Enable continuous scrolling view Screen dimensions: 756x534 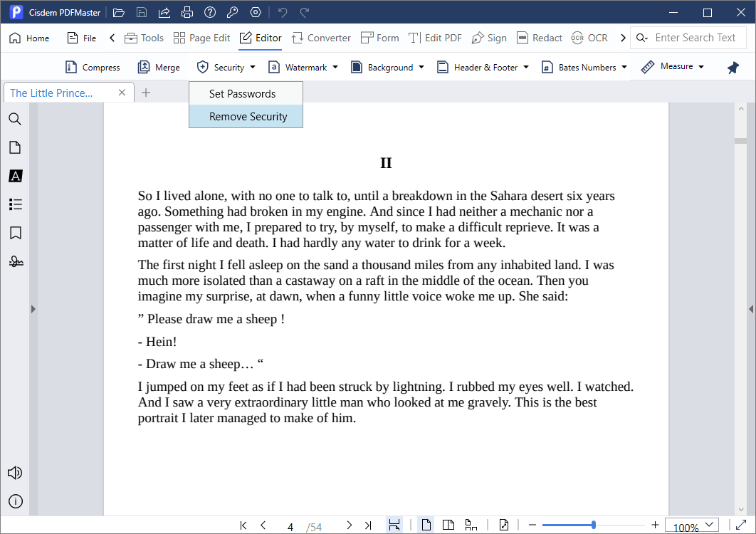pos(471,525)
